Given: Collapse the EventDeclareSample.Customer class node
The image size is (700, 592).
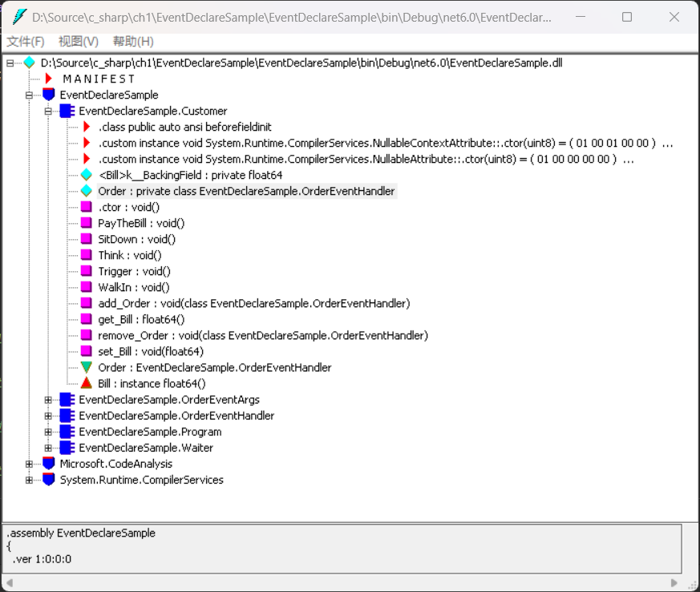Looking at the screenshot, I should [48, 112].
